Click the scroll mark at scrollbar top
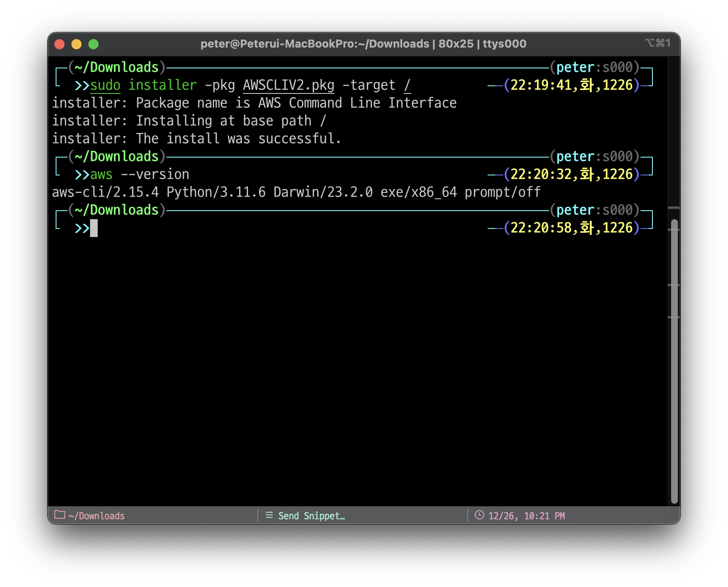Viewport: 728px width, 587px height. (674, 208)
